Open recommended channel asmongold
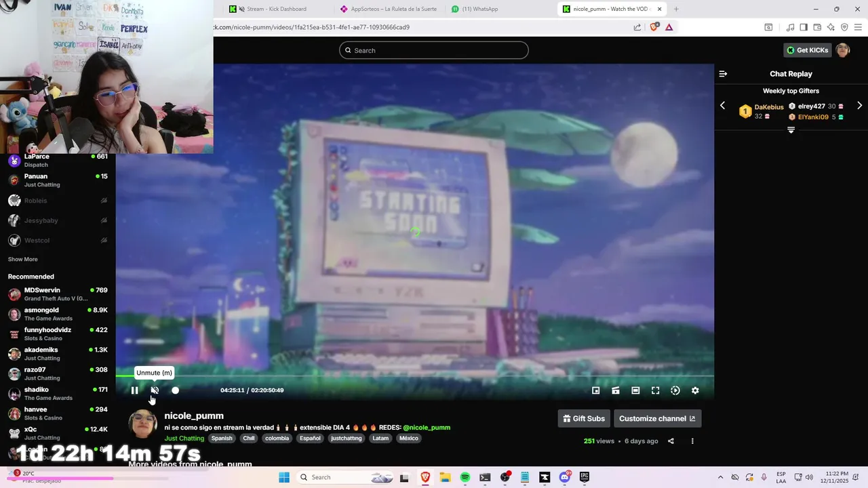 coord(58,314)
